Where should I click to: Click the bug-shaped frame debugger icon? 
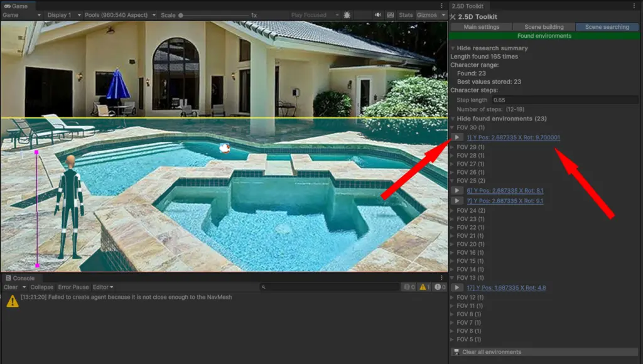pyautogui.click(x=347, y=15)
